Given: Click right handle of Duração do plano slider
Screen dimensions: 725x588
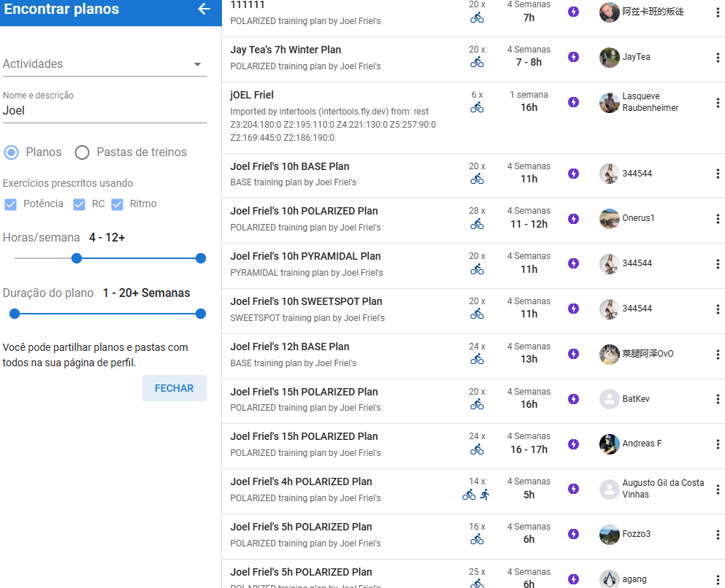Looking at the screenshot, I should [201, 314].
